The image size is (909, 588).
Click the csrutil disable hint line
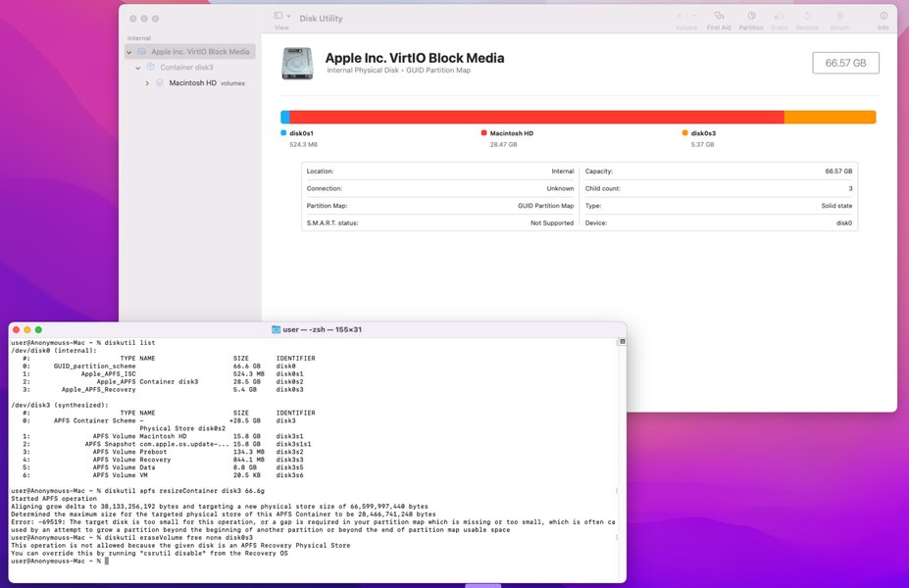pos(150,554)
